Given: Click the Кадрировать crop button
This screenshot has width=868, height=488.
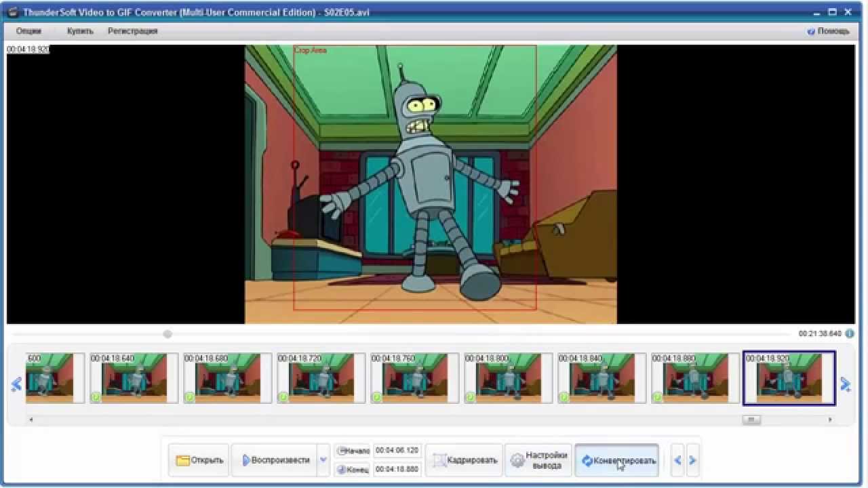Looking at the screenshot, I should (465, 460).
